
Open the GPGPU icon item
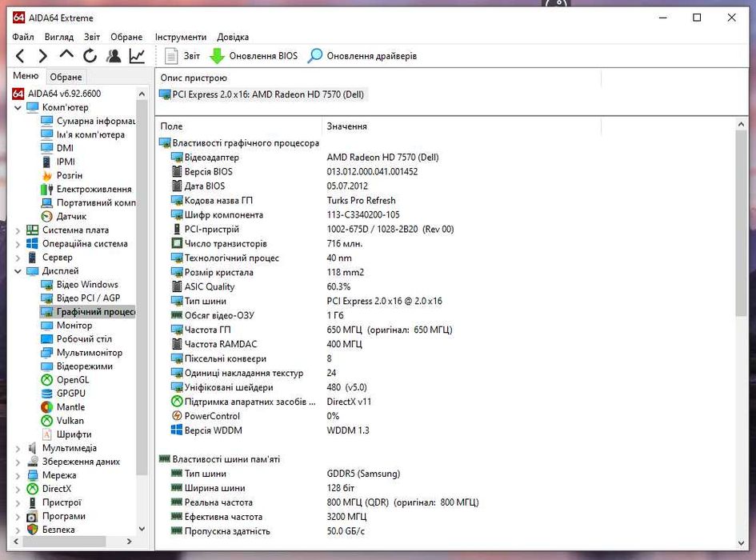pyautogui.click(x=63, y=394)
